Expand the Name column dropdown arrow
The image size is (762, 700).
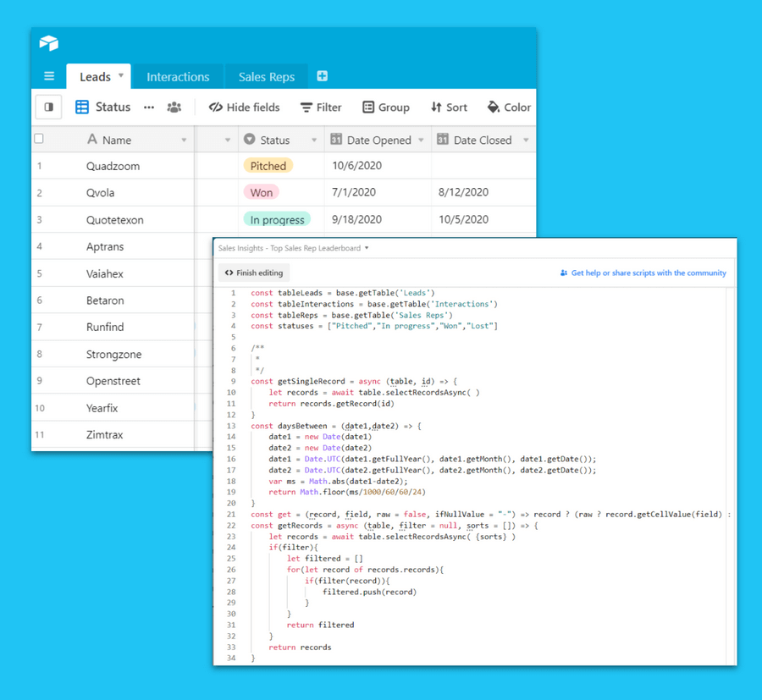click(184, 141)
